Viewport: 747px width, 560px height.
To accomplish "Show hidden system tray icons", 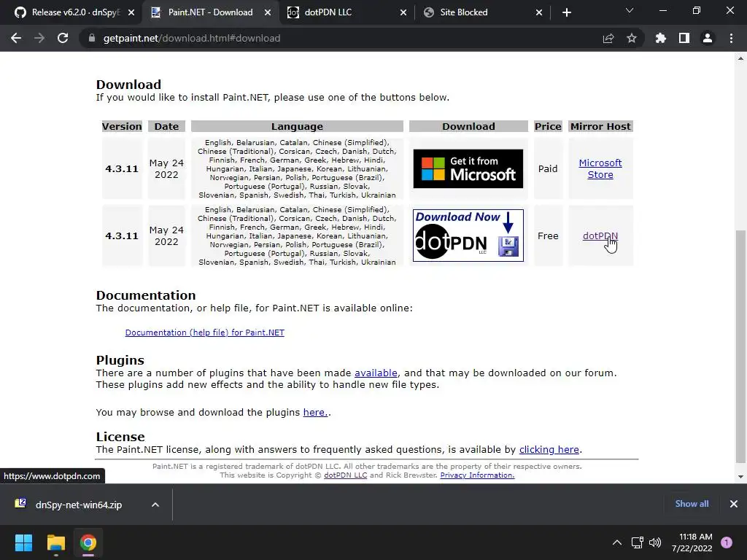I will (617, 542).
